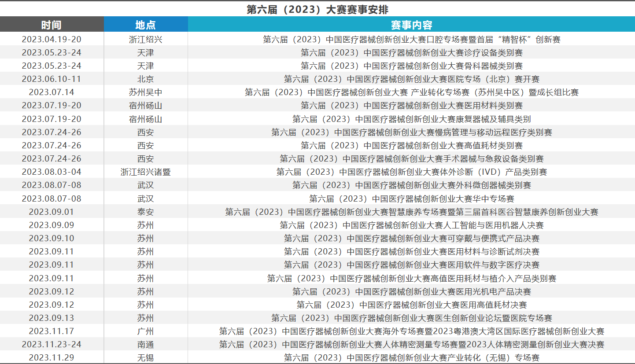The height and width of the screenshot is (364, 635).
Task: Click date cell 2023.09.10
Action: [52, 238]
